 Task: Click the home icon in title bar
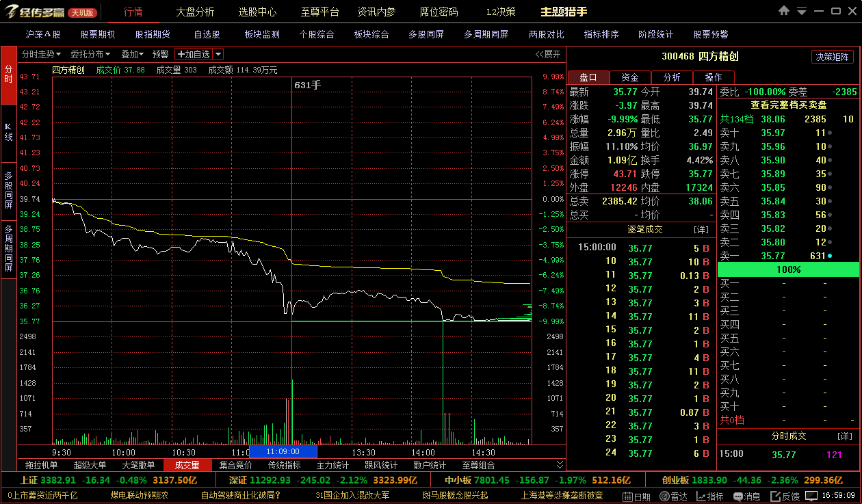pyautogui.click(x=784, y=11)
